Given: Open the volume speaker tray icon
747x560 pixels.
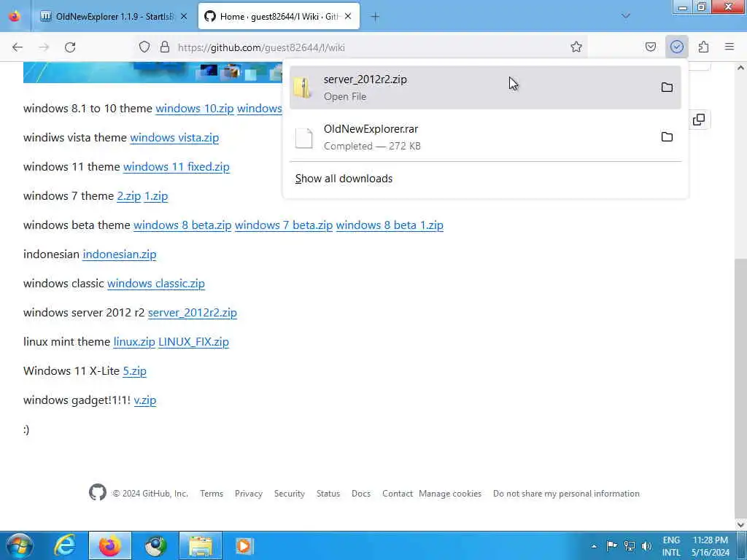Looking at the screenshot, I should tap(646, 545).
